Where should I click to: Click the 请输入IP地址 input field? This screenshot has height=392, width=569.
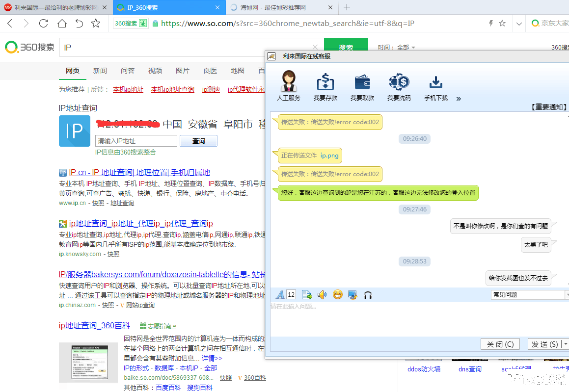click(136, 141)
